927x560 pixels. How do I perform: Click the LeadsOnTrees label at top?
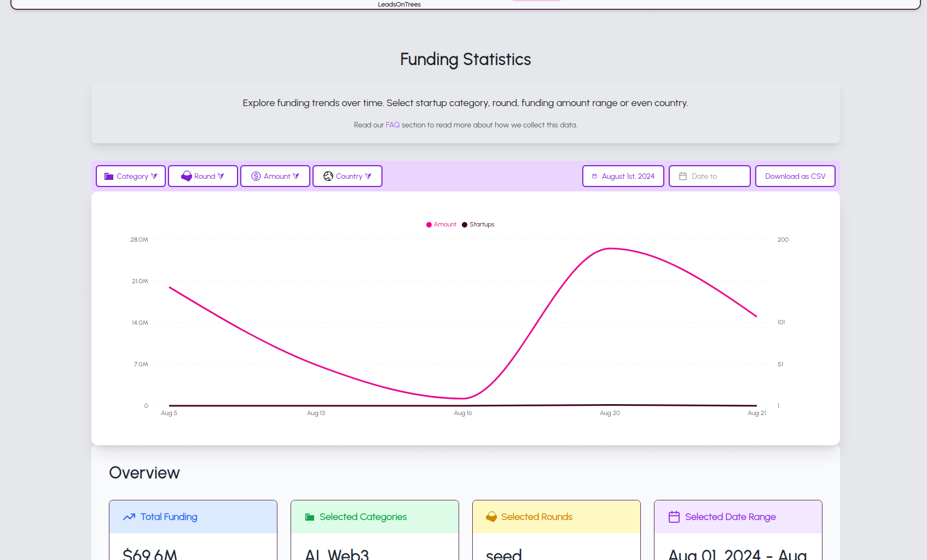pos(399,4)
